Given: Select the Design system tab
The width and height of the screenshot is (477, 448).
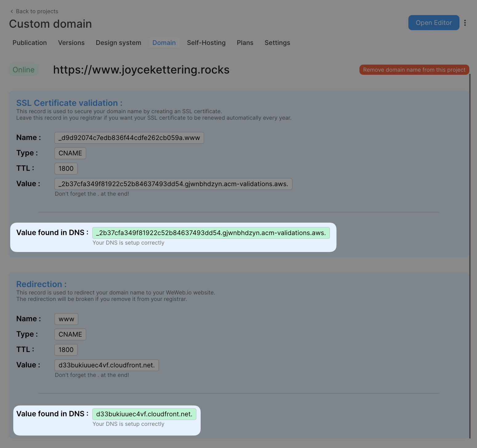Looking at the screenshot, I should coord(118,43).
